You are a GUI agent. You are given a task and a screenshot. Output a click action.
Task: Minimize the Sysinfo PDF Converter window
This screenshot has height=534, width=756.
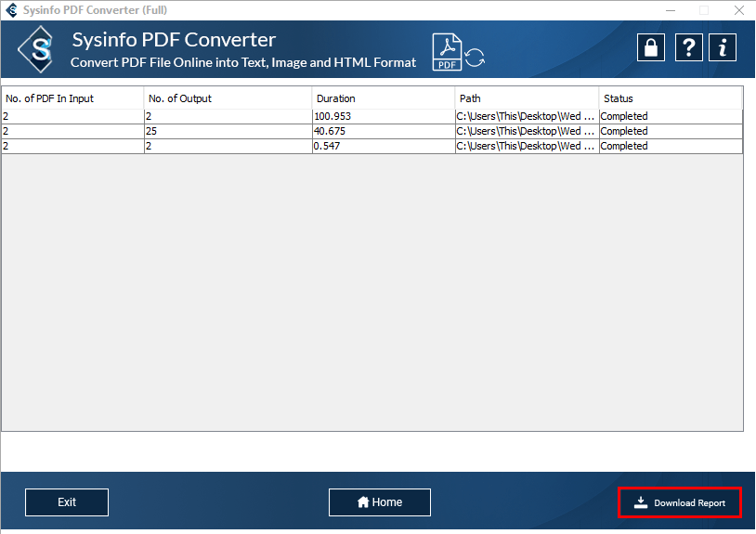click(x=671, y=10)
